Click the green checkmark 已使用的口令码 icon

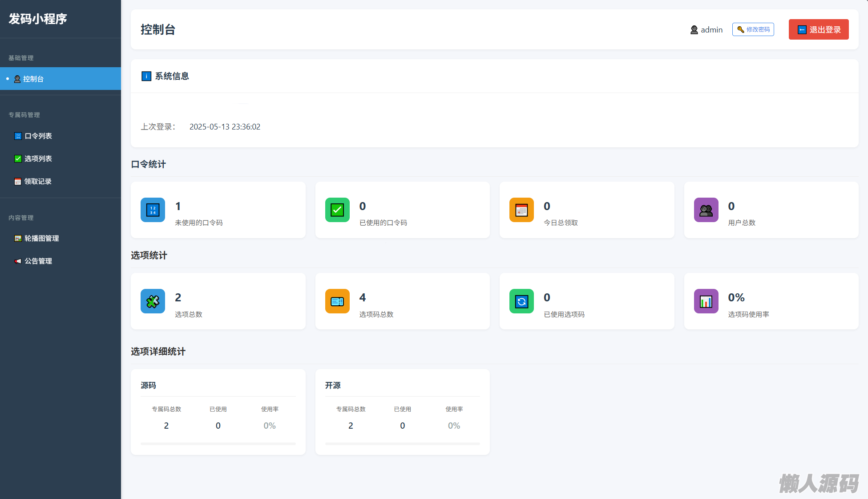[x=337, y=210]
